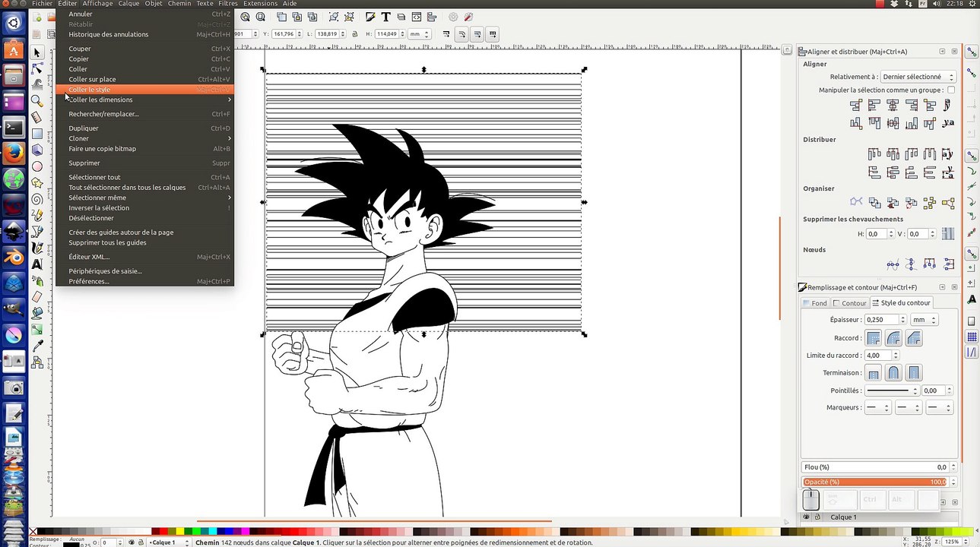Image resolution: width=980 pixels, height=547 pixels.
Task: Select the Star polygon tool
Action: (37, 183)
